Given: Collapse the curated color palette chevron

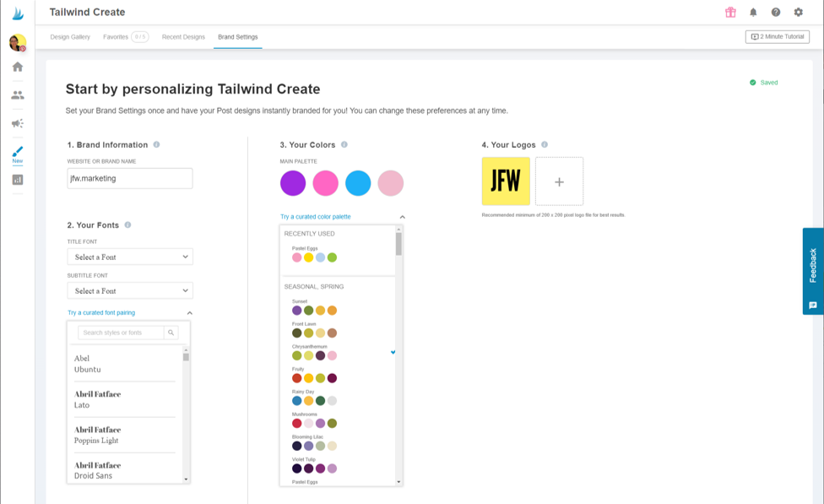Looking at the screenshot, I should click(x=403, y=217).
